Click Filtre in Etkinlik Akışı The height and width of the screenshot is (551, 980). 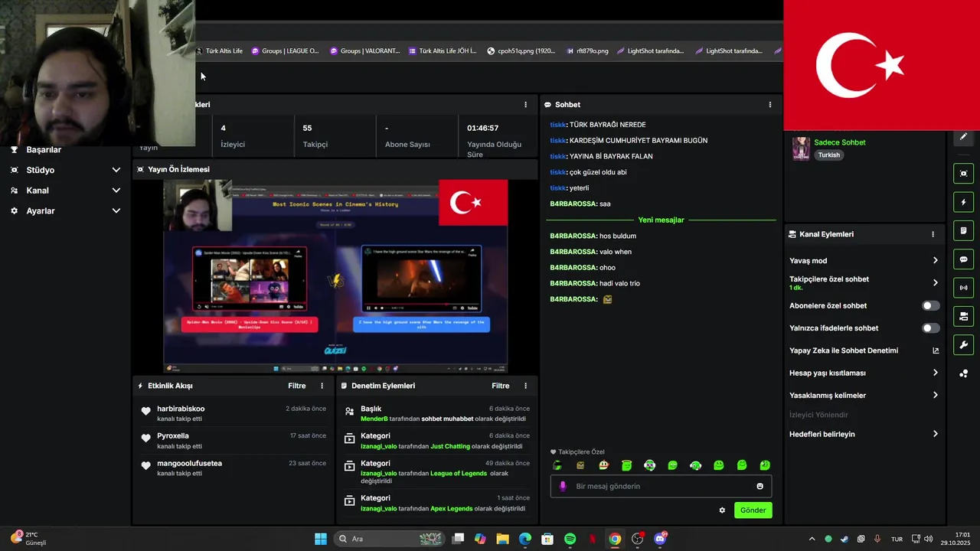click(x=297, y=386)
